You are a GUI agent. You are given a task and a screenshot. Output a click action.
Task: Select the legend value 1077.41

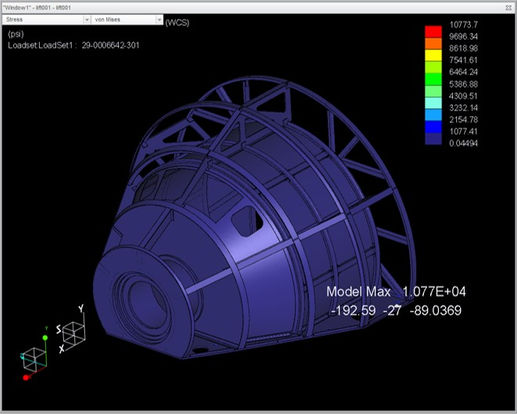pyautogui.click(x=463, y=131)
